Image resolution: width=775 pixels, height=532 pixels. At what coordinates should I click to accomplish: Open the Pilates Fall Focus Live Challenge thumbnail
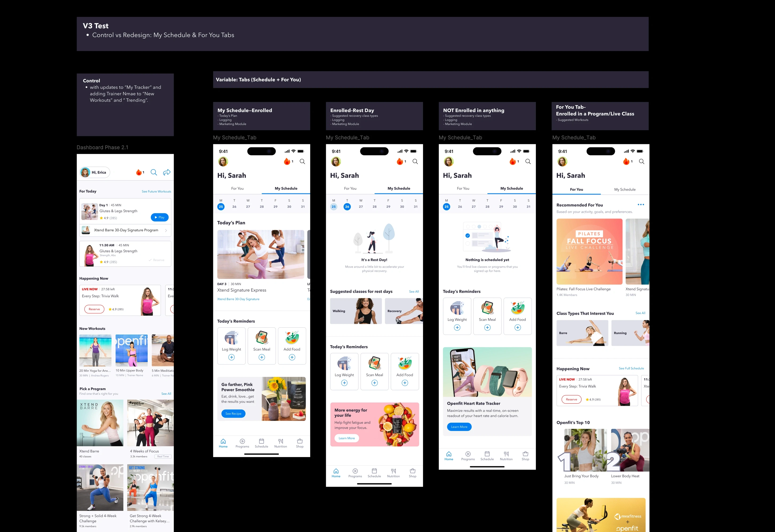(x=589, y=251)
